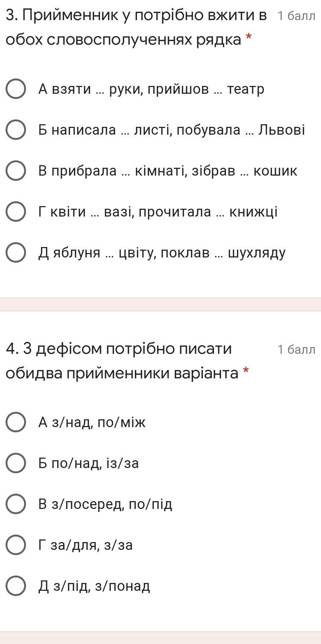Select answer Д з/під, з/понад
The height and width of the screenshot is (644, 321).
16,586
